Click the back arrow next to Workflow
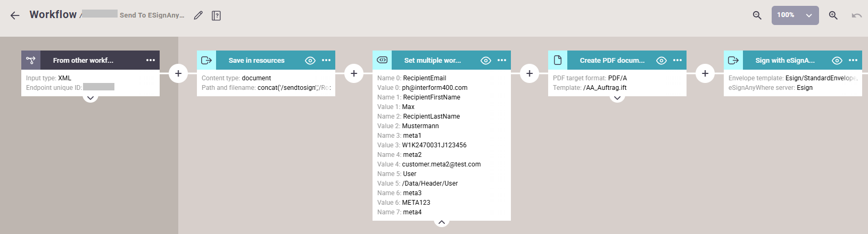This screenshot has width=868, height=234. point(15,15)
